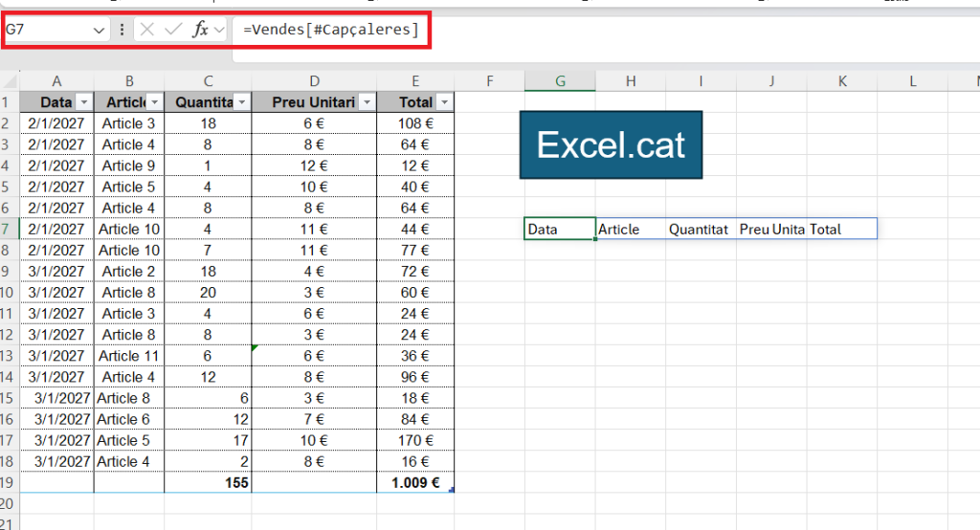Open the Total column filter dropdown
980x530 pixels.
click(444, 101)
